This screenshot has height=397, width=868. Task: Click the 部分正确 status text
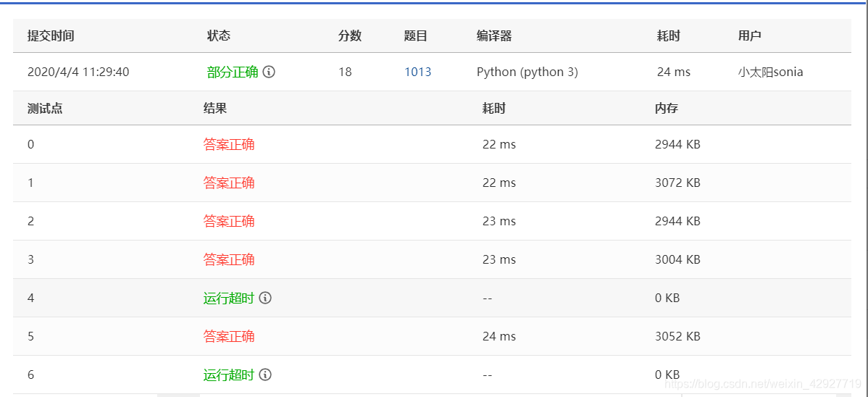[x=233, y=72]
